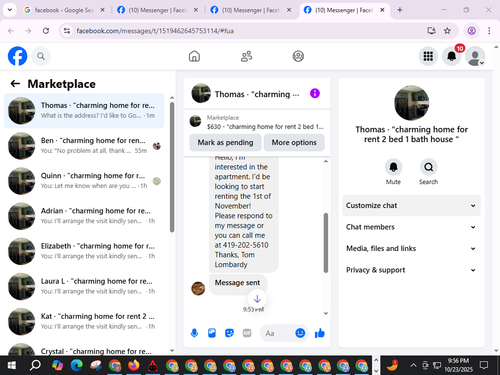Choose a sticker from the sticker icon
Image resolution: width=500 pixels, height=375 pixels.
pyautogui.click(x=229, y=333)
